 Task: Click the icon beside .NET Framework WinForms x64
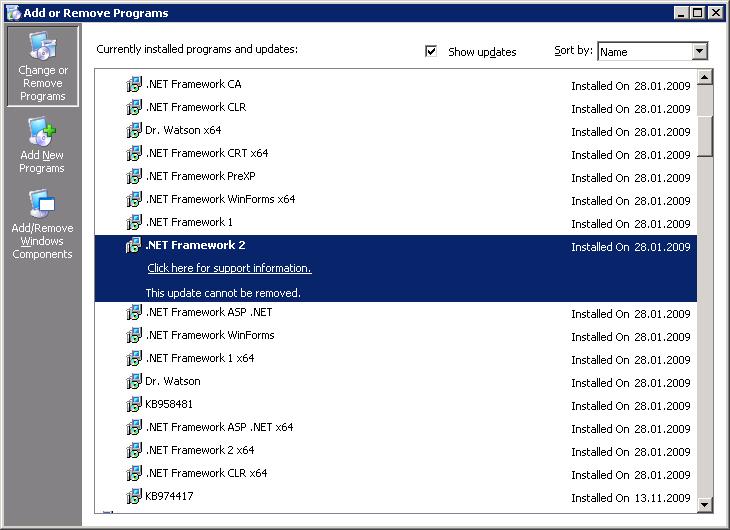(134, 199)
